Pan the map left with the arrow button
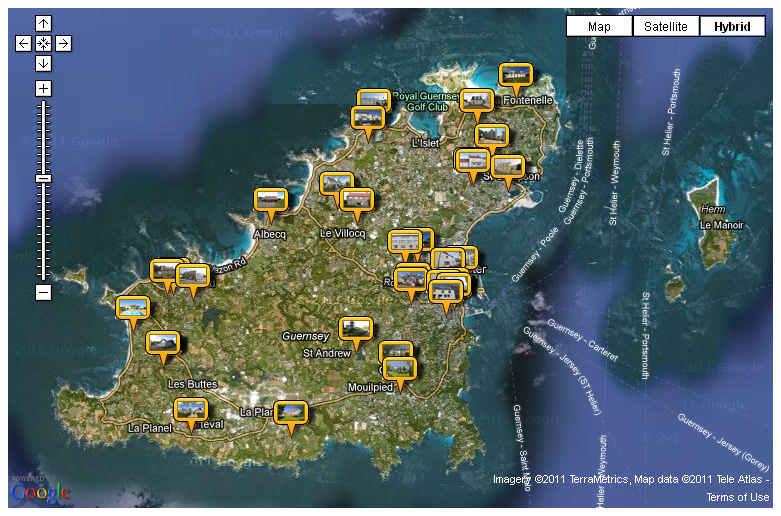Image resolution: width=781 pixels, height=516 pixels. point(24,43)
